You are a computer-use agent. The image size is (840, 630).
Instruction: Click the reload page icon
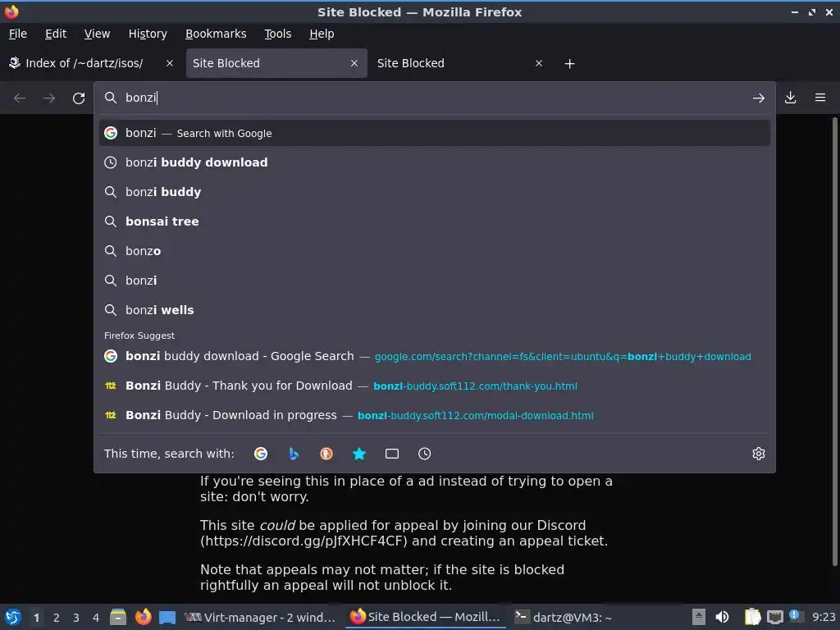pyautogui.click(x=79, y=98)
